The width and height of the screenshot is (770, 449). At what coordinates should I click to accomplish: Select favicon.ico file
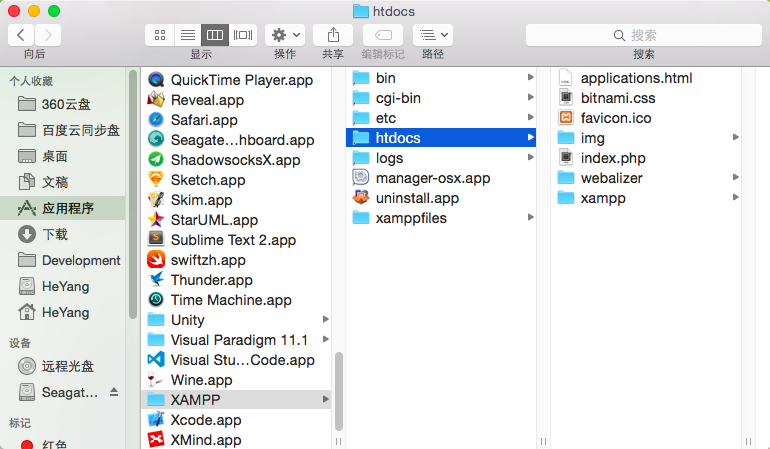tap(646, 118)
